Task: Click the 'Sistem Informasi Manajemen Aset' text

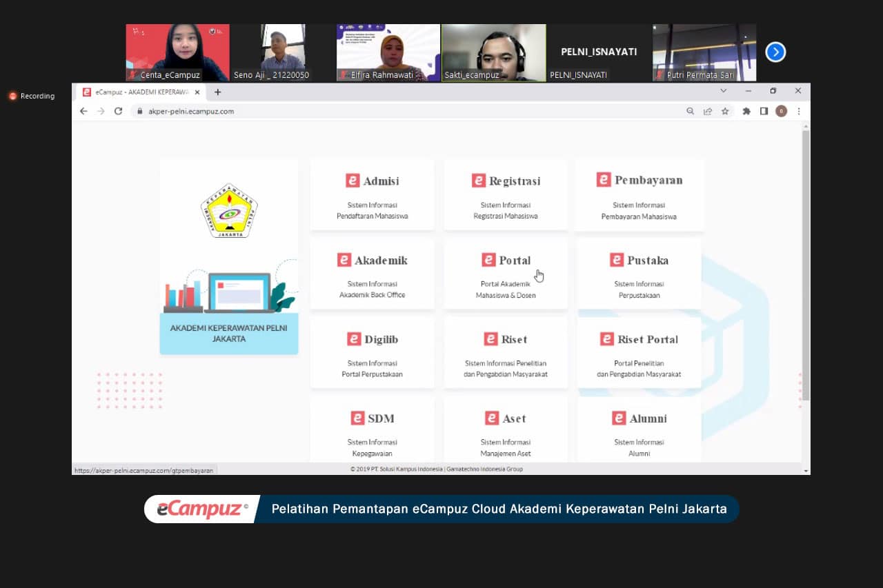Action: (x=506, y=448)
